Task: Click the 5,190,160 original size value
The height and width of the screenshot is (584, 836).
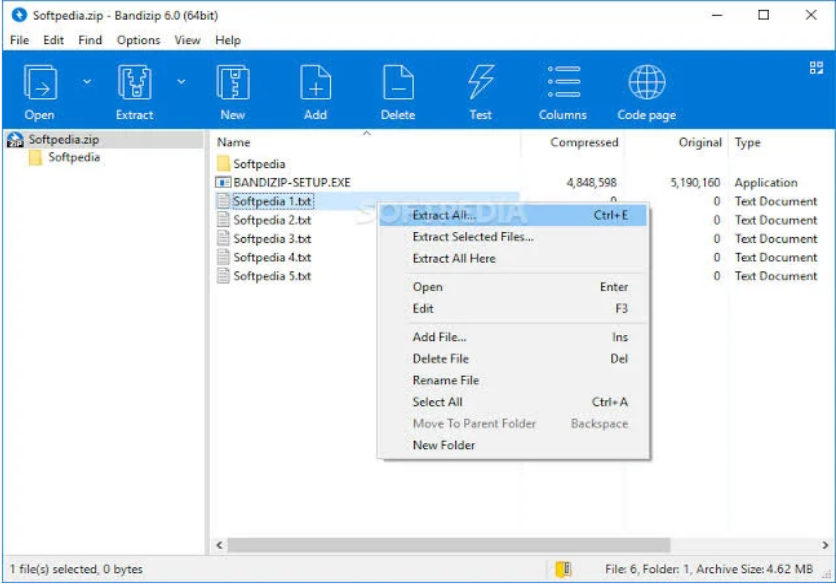Action: tap(695, 182)
